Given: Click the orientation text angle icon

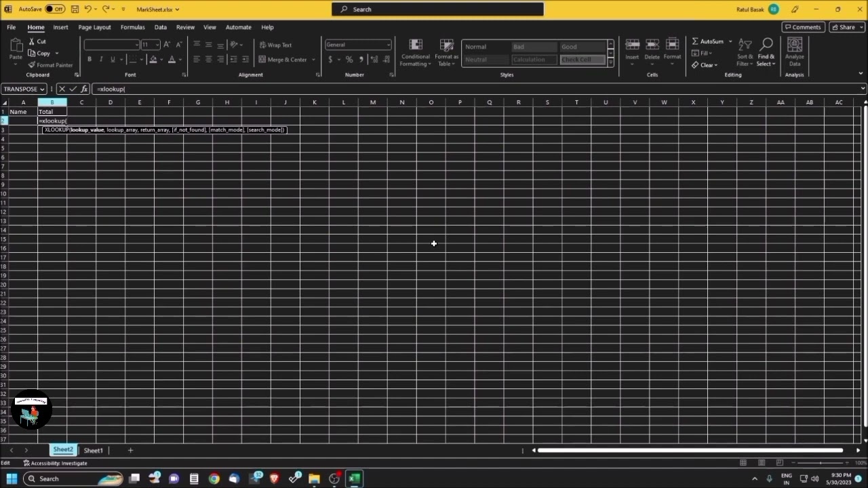Looking at the screenshot, I should pyautogui.click(x=234, y=45).
